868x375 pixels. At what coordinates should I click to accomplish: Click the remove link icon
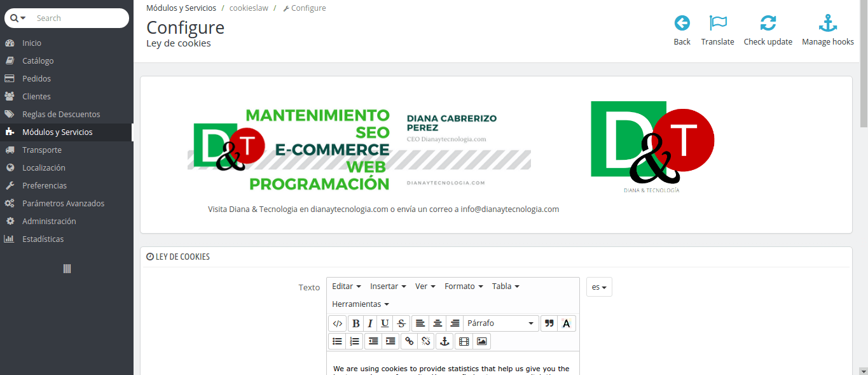click(x=426, y=341)
